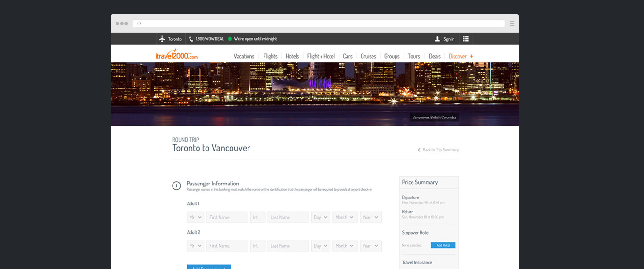
Task: Open the Deals menu
Action: click(435, 56)
